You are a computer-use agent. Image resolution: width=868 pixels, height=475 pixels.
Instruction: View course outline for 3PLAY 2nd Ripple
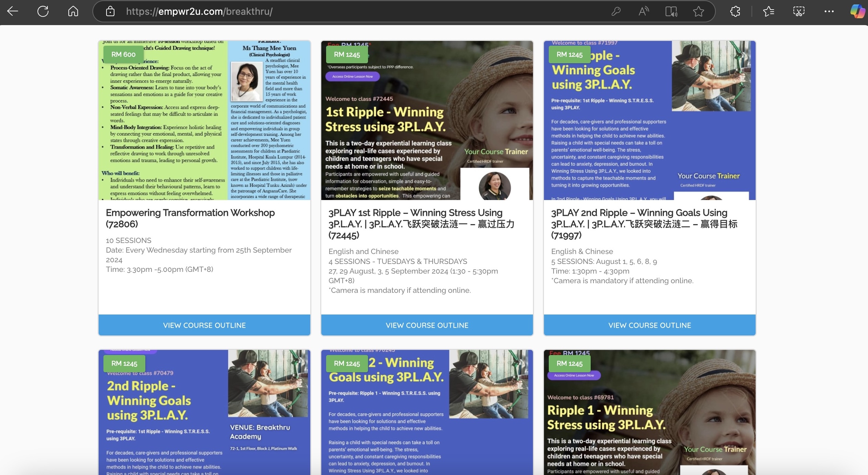pyautogui.click(x=649, y=325)
